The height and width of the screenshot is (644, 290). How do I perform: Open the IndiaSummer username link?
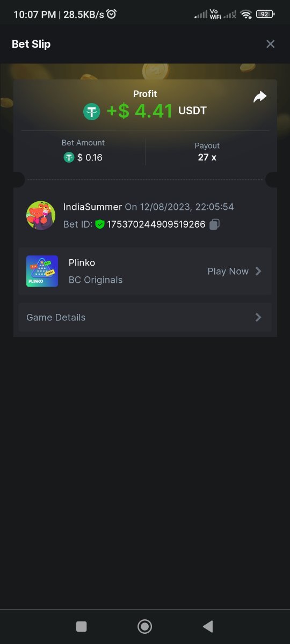(x=92, y=207)
